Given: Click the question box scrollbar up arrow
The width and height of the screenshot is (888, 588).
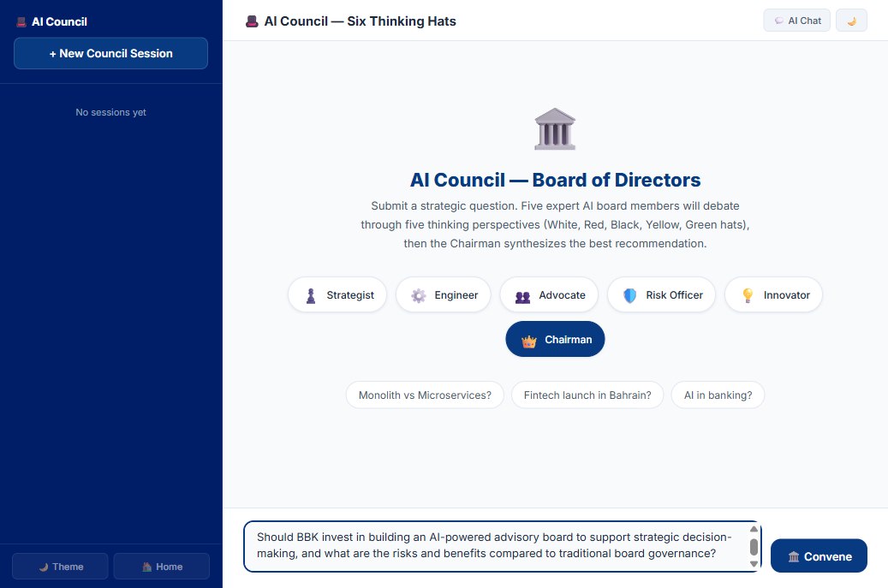Looking at the screenshot, I should [x=754, y=529].
